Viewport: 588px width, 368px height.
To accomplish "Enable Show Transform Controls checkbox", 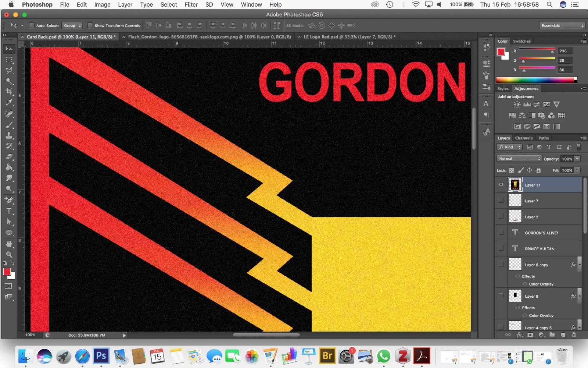I will point(90,25).
